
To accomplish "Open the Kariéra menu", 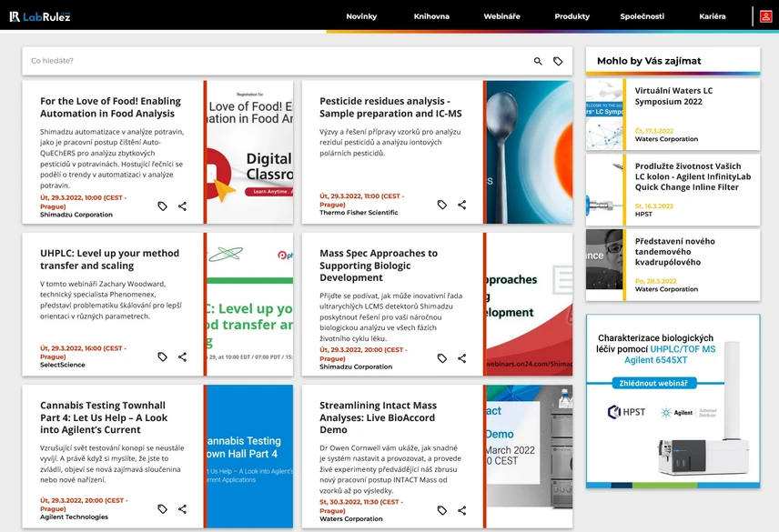I will 712,16.
